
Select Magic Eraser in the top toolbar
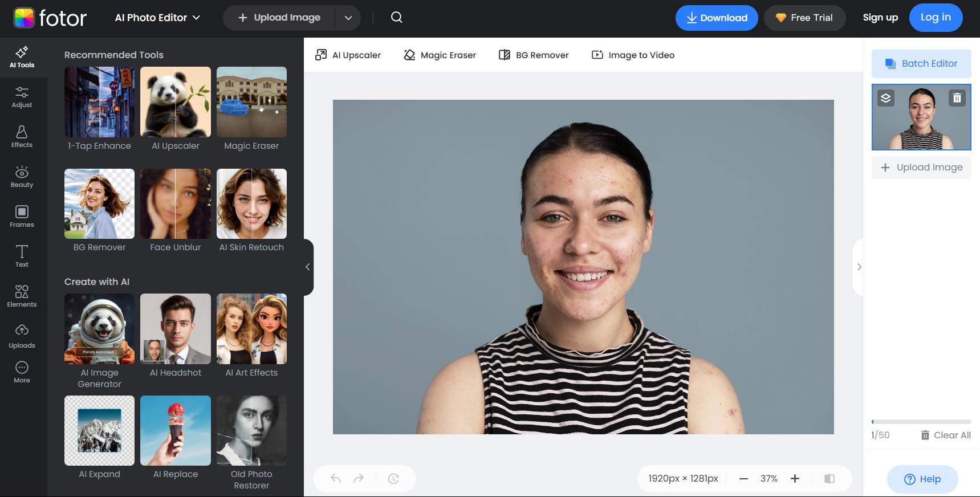coord(440,55)
